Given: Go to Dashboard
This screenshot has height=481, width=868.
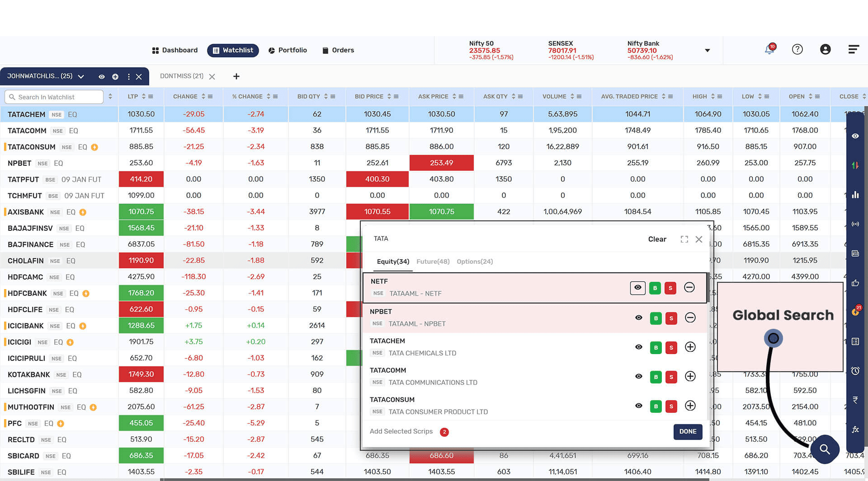Looking at the screenshot, I should [x=175, y=50].
